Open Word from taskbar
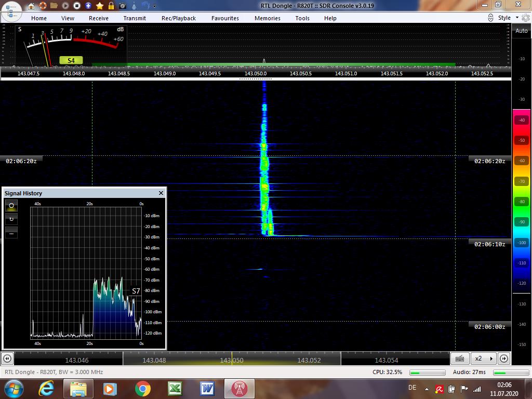The image size is (532, 399). [x=207, y=389]
